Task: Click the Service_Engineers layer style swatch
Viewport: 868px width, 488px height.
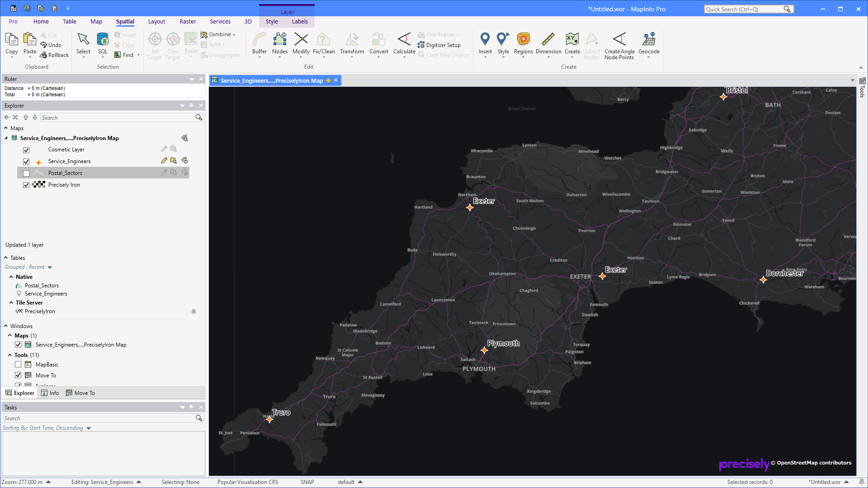Action: (38, 162)
